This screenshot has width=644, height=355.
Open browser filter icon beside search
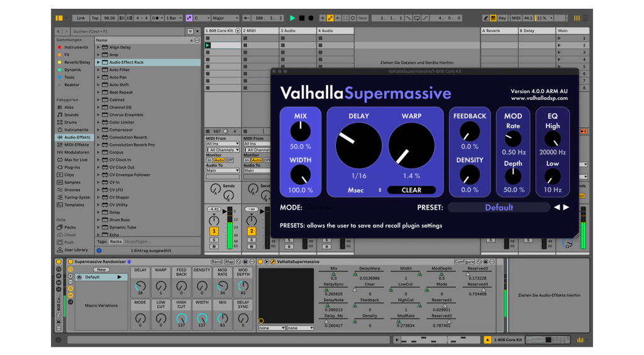[190, 31]
